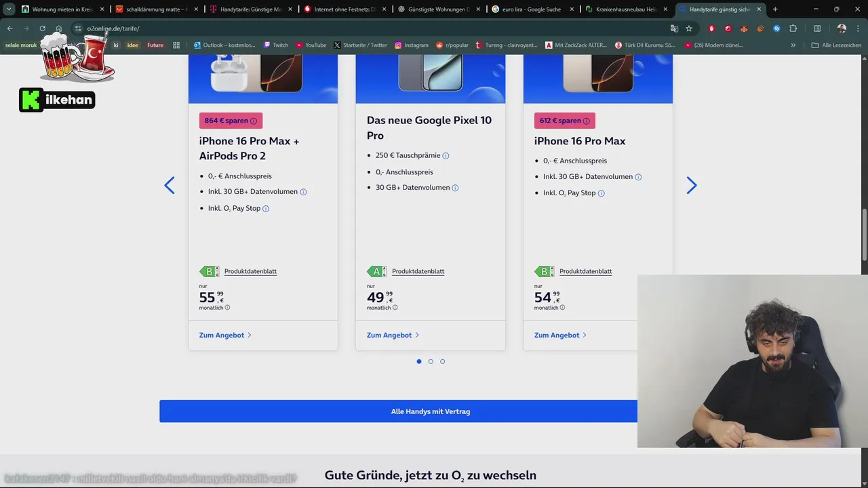Viewport: 868px width, 488px height.
Task: Open the Tureng bookmark
Action: (x=507, y=45)
